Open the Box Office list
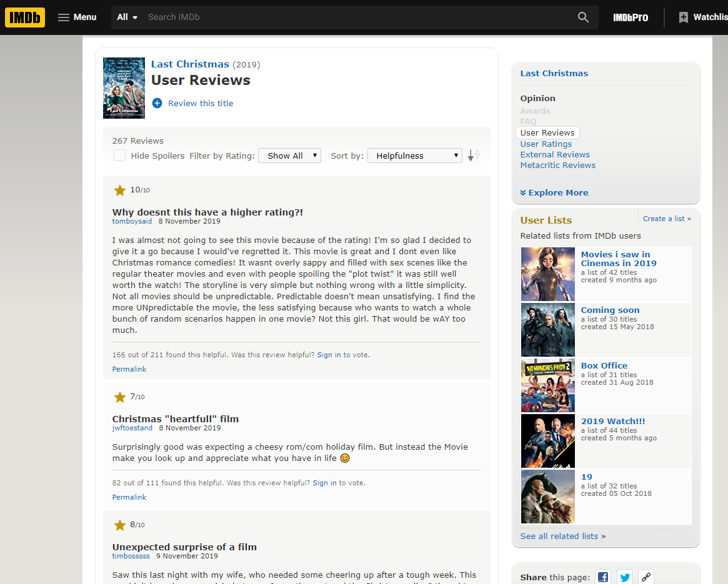 click(604, 366)
